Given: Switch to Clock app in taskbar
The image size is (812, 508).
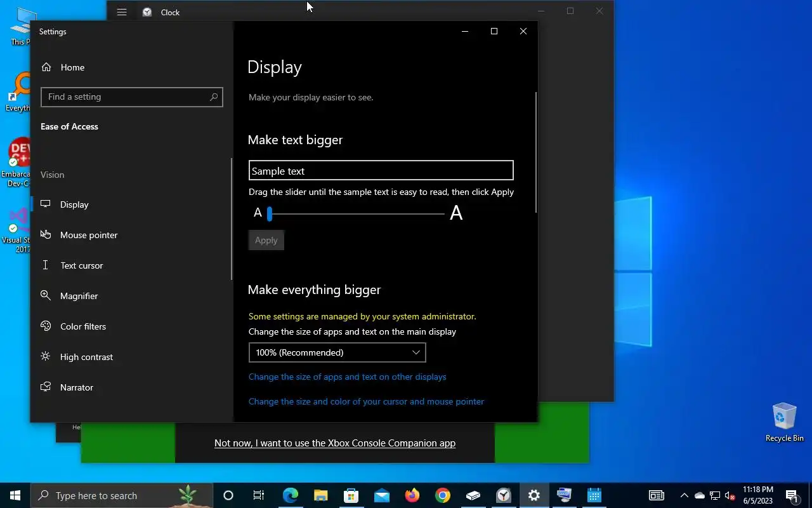Looking at the screenshot, I should [504, 495].
